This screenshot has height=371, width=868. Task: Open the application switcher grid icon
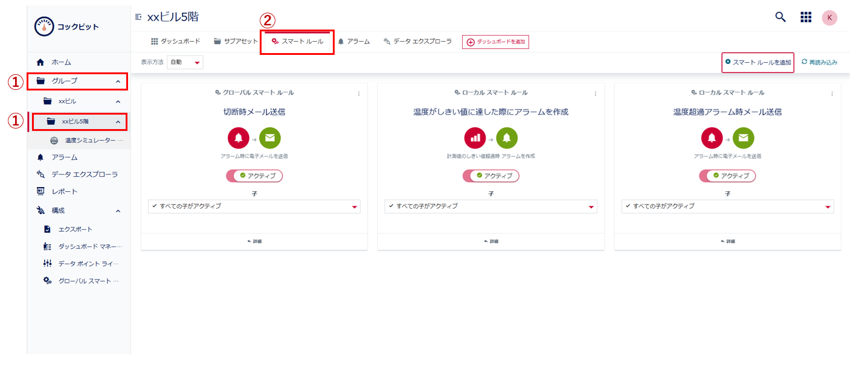pos(806,17)
